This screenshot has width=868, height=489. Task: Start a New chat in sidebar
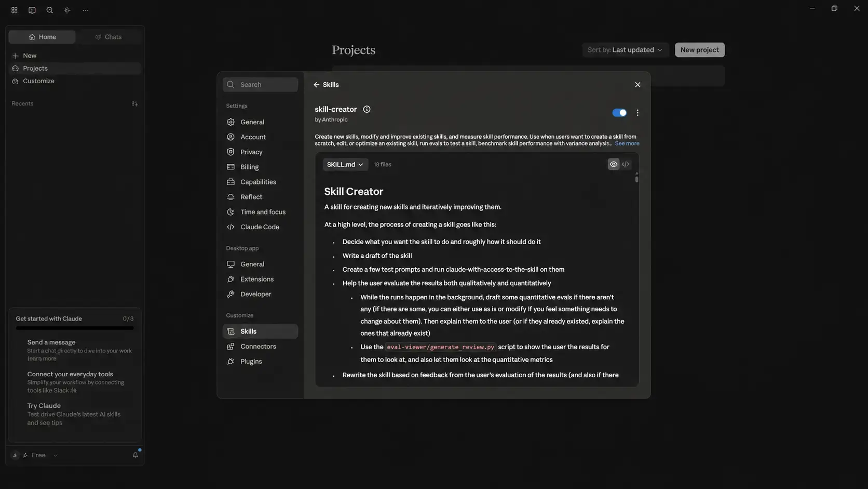tap(75, 56)
